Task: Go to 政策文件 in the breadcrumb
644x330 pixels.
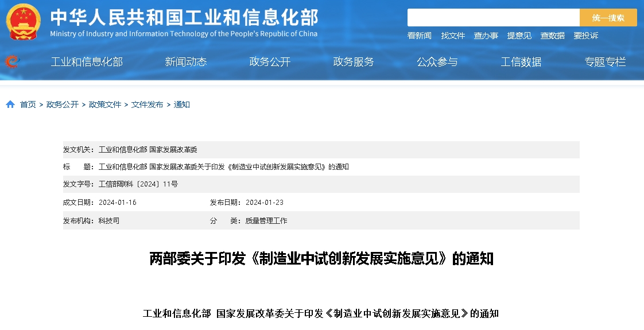Action: pos(105,104)
